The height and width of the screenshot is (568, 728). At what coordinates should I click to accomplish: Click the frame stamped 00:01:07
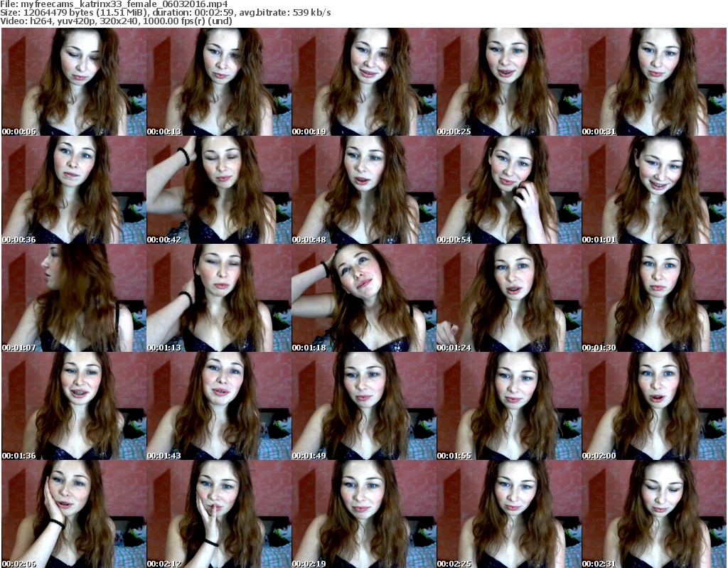tap(73, 298)
